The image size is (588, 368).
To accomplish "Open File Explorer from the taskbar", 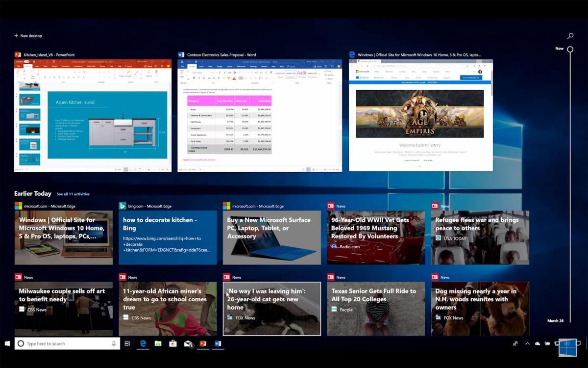I will coord(158,343).
